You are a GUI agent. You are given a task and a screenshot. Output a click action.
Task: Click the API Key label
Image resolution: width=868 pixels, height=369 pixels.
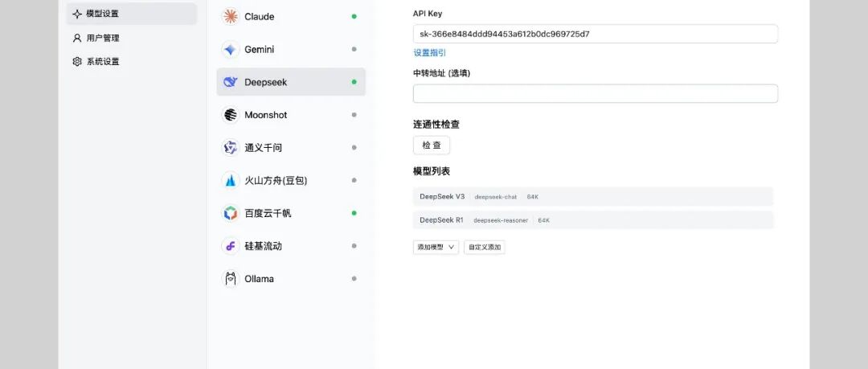click(x=428, y=14)
